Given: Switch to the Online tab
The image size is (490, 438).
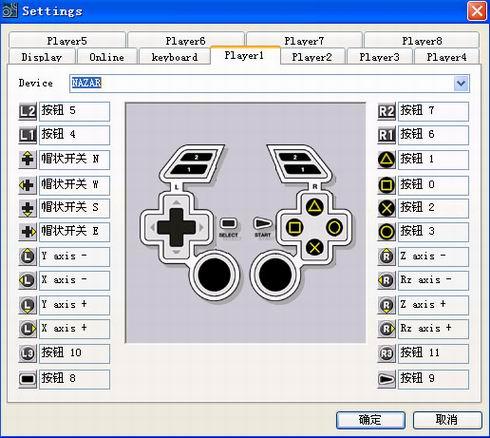Looking at the screenshot, I should 107,57.
